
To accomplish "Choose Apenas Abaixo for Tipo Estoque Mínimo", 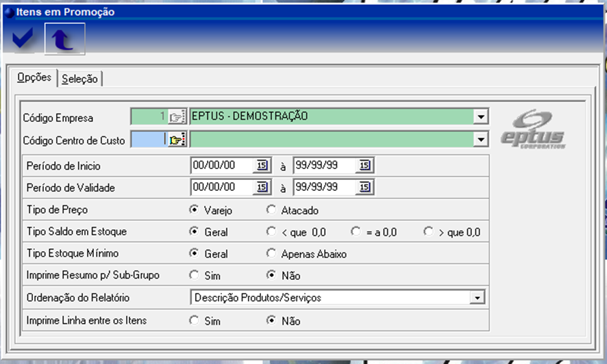I will [x=271, y=254].
